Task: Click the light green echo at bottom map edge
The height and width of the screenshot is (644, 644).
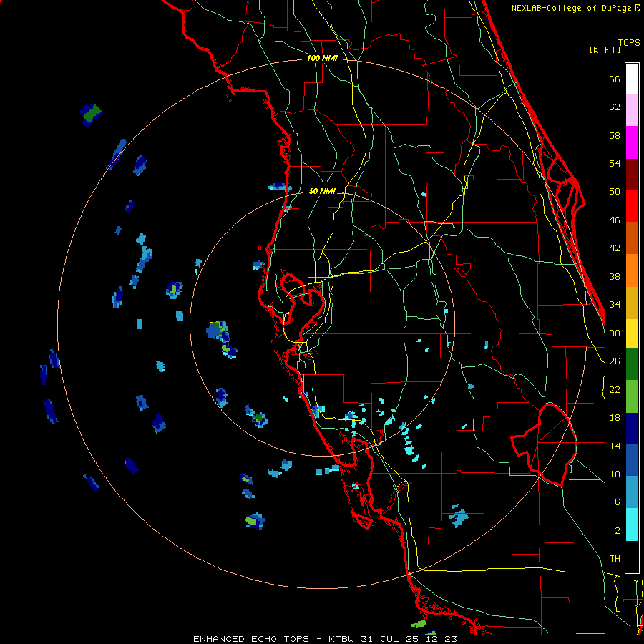Action: (x=419, y=624)
